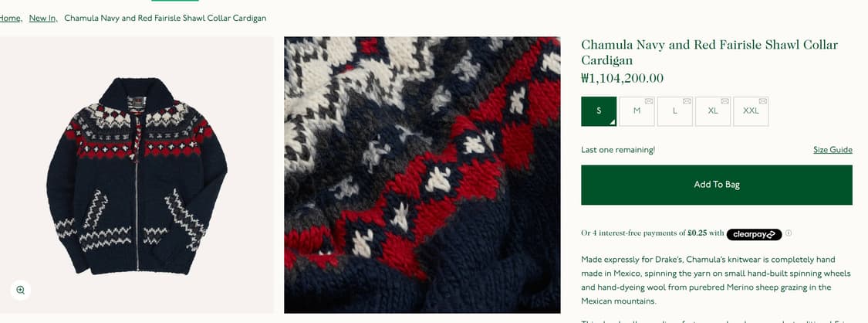Click the envelope notify icon on size XL

coord(725,100)
